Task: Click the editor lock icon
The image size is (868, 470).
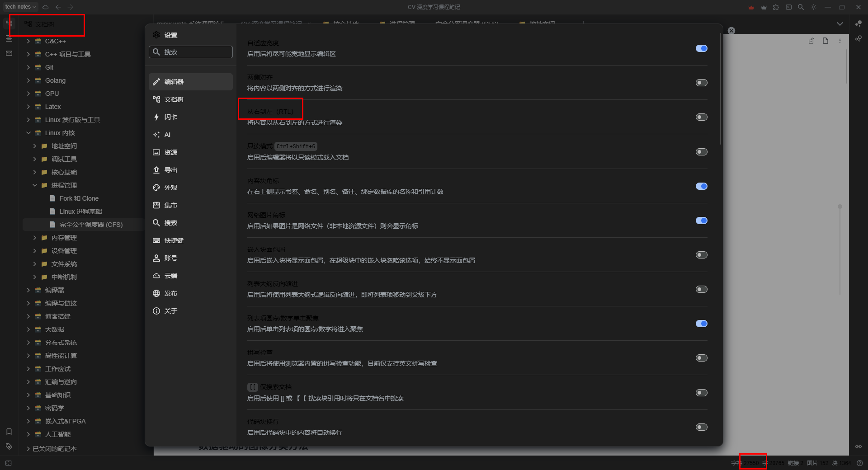Action: coord(811,41)
